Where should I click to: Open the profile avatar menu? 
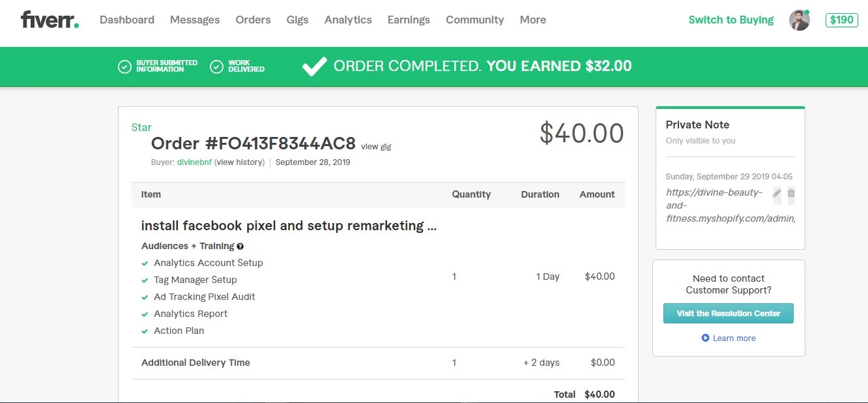pos(799,20)
